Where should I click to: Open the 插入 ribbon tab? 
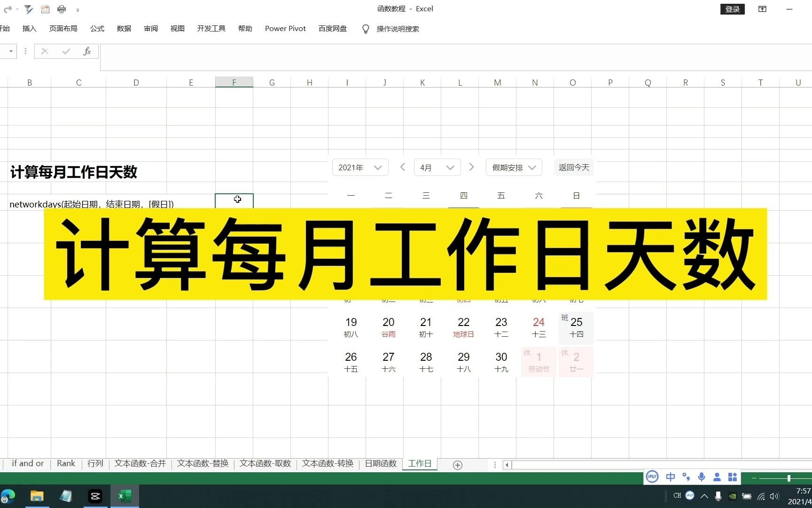pos(30,29)
